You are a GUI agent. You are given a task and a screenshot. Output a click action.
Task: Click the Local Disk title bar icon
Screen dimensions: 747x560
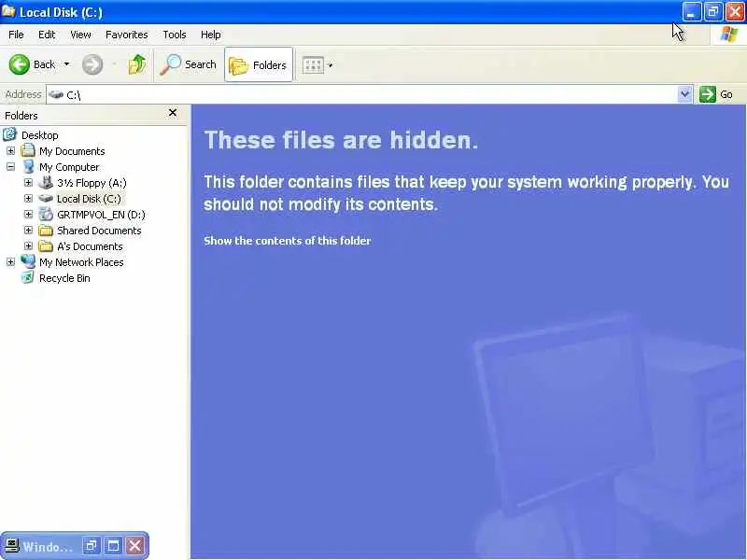[x=8, y=11]
